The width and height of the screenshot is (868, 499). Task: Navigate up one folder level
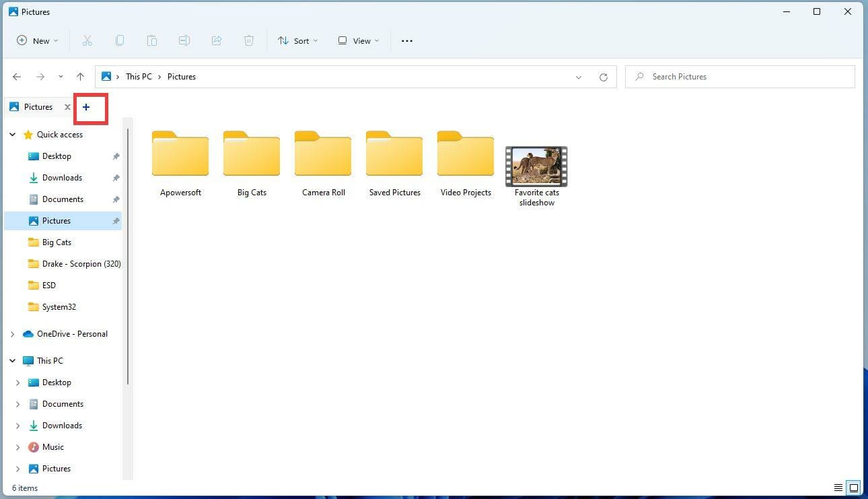pos(81,76)
